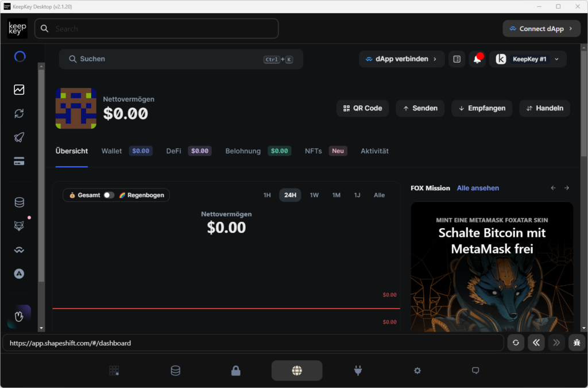Open the fox head icon in the sidebar
Image resolution: width=588 pixels, height=388 pixels.
click(19, 226)
